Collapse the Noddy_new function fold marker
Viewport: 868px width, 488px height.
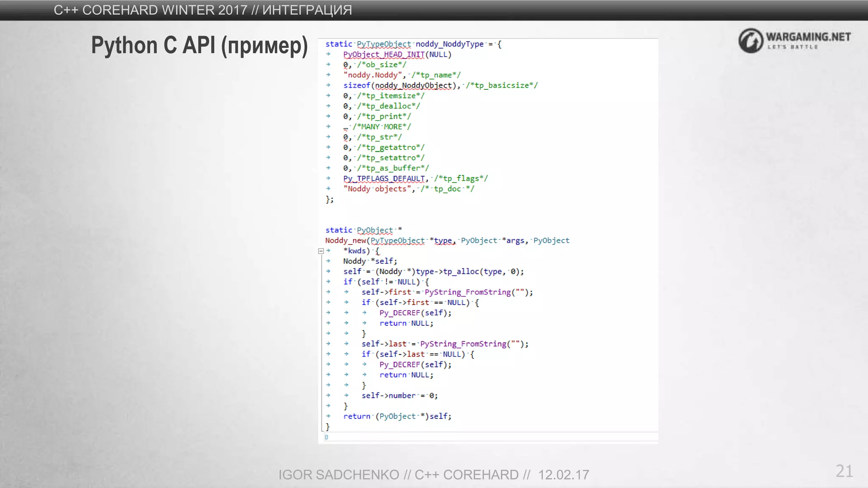click(x=321, y=251)
